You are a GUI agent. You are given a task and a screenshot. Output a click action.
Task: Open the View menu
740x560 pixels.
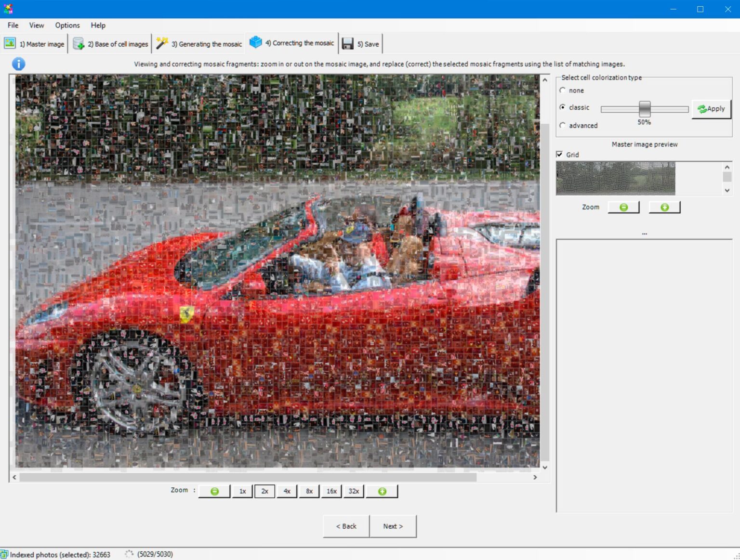coord(36,25)
